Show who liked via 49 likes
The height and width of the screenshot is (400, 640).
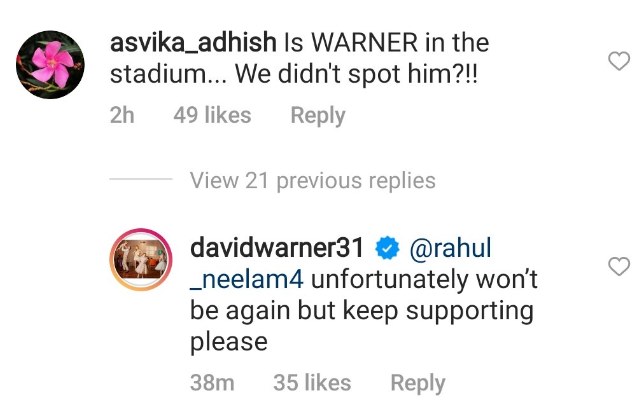pyautogui.click(x=212, y=115)
